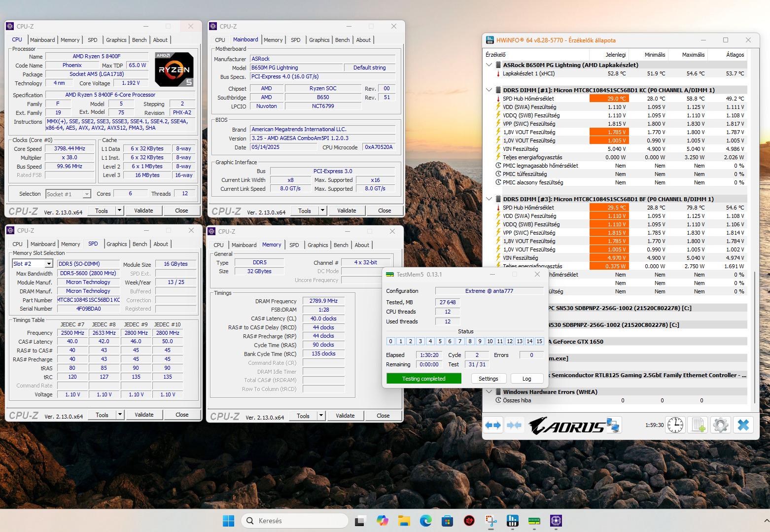Open HWiNFO sensor settings gear icon
The image size is (770, 532).
[x=721, y=425]
